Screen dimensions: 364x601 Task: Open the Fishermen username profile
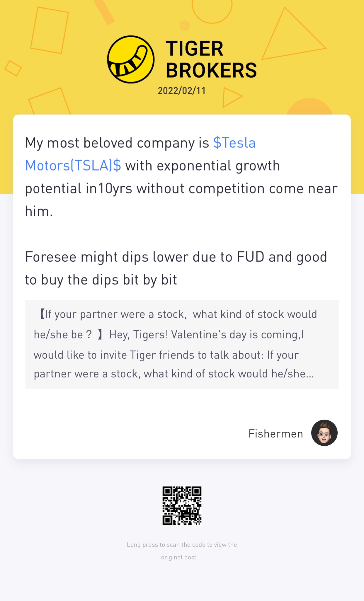pos(275,434)
